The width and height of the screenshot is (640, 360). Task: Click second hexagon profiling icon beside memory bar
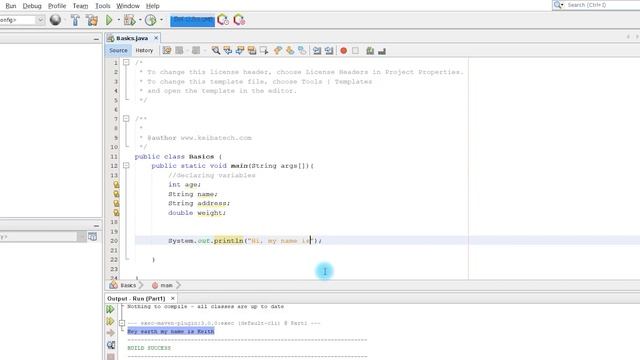[239, 20]
